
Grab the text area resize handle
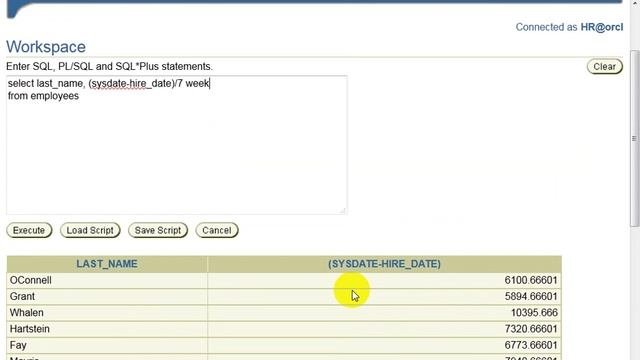(x=342, y=211)
